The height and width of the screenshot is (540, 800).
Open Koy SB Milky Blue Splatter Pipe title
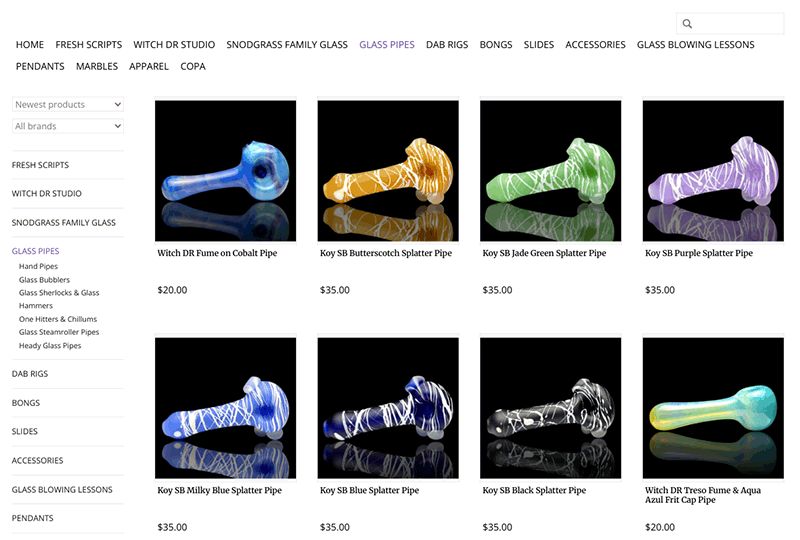click(219, 490)
